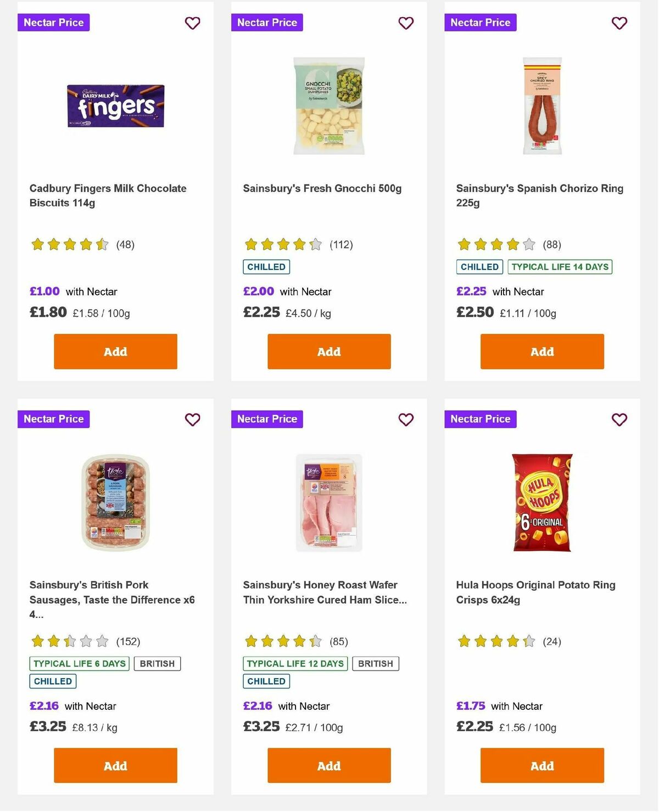Click the heart icon on Honey Roast Ham
Viewport: 659px width, 812px height.
[406, 419]
